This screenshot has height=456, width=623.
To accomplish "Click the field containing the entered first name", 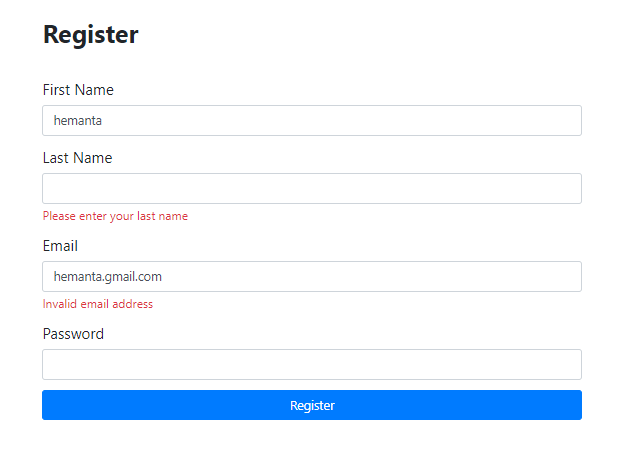I will pyautogui.click(x=311, y=121).
